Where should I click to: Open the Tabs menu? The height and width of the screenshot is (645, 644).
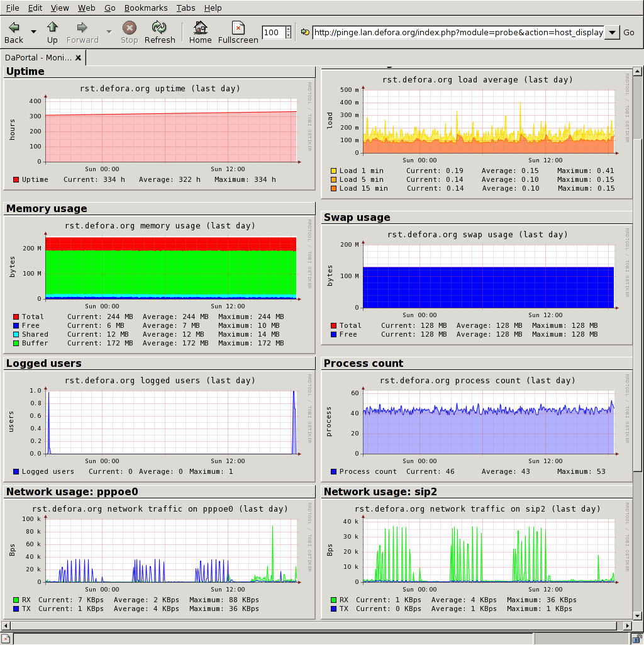point(186,8)
